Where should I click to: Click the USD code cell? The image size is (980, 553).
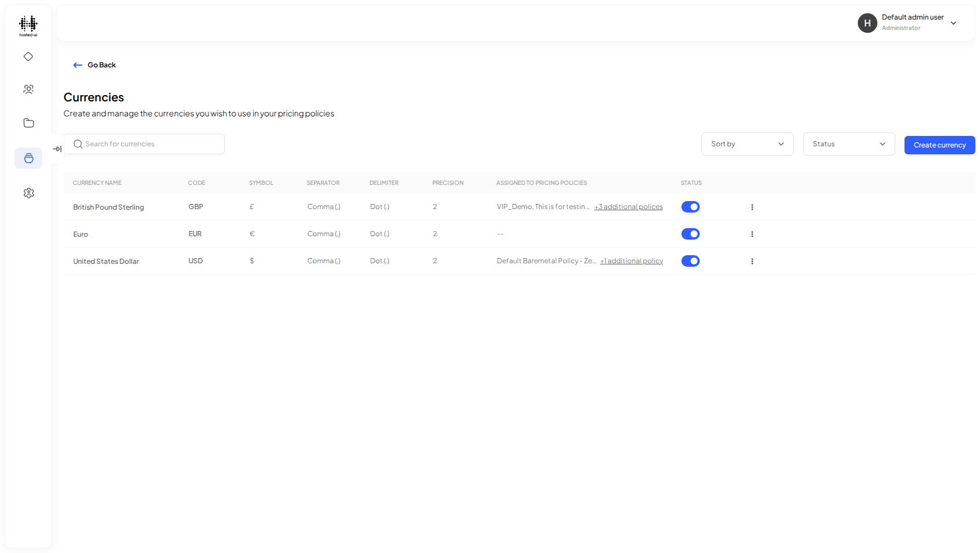pos(195,261)
